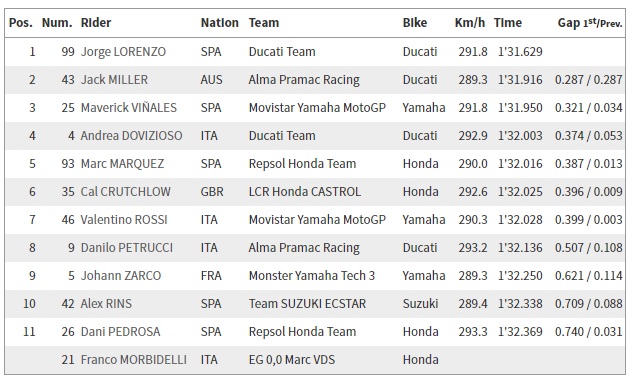Open Franco MORBIDELLI rider entry
Screen dimensions: 633x379
[134, 359]
